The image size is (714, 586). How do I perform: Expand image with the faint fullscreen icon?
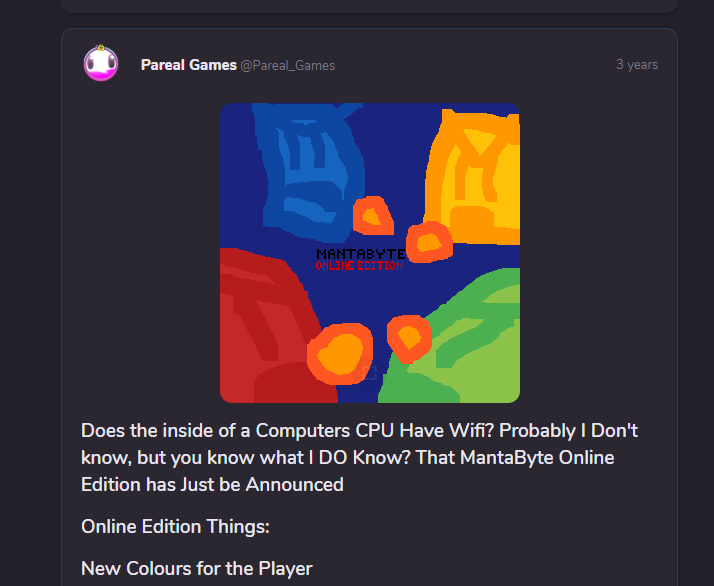(x=369, y=372)
